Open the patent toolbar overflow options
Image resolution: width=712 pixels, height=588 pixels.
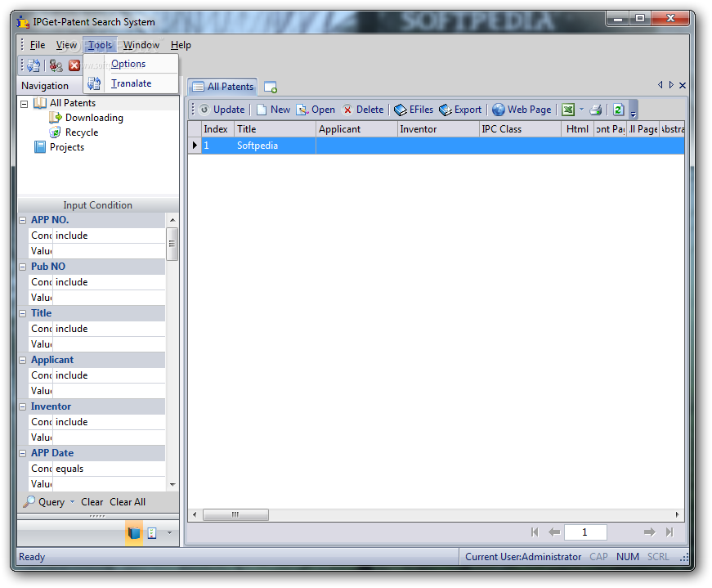click(633, 110)
